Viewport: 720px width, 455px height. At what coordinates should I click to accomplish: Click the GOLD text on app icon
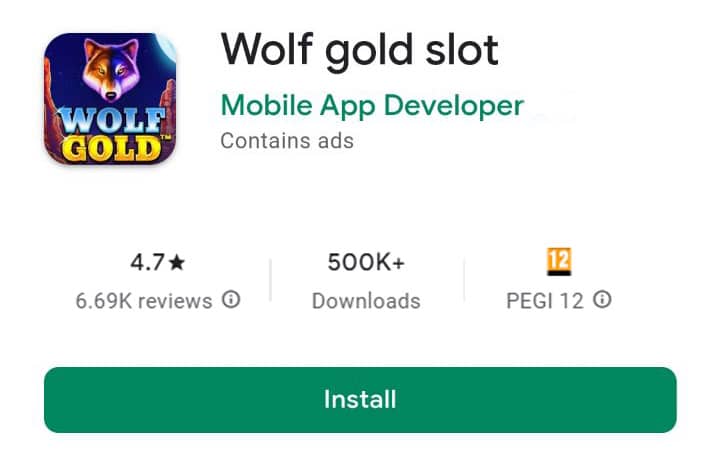point(112,148)
